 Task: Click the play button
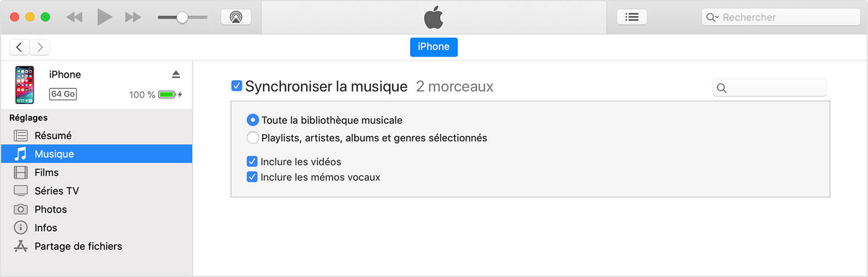click(x=105, y=17)
